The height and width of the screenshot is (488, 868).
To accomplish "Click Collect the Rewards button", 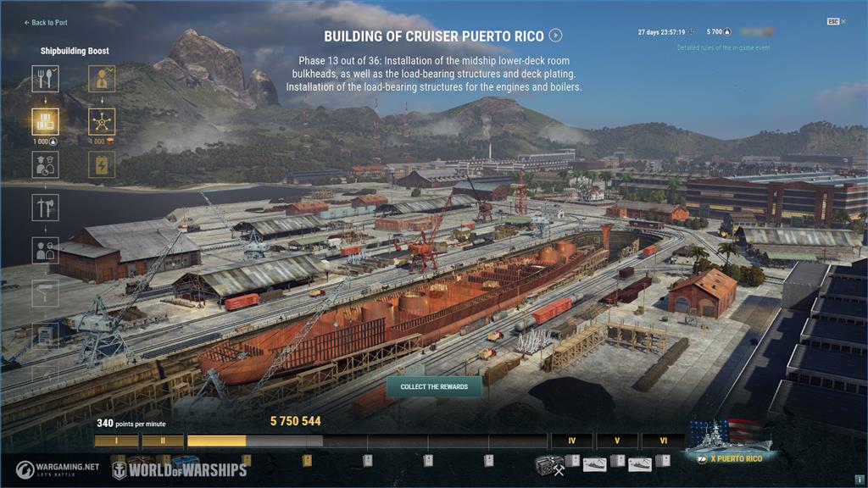I will click(x=434, y=386).
